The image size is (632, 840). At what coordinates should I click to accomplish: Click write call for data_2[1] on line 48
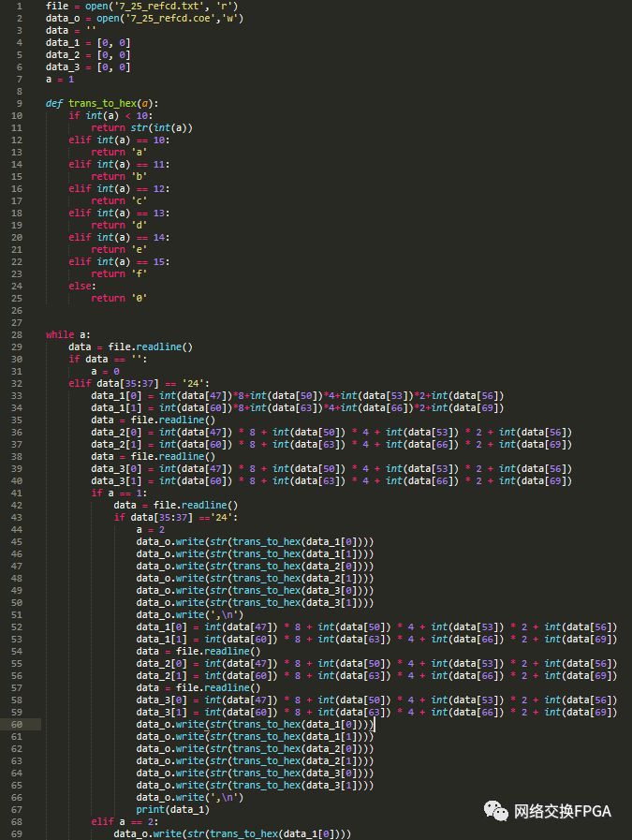(x=255, y=579)
